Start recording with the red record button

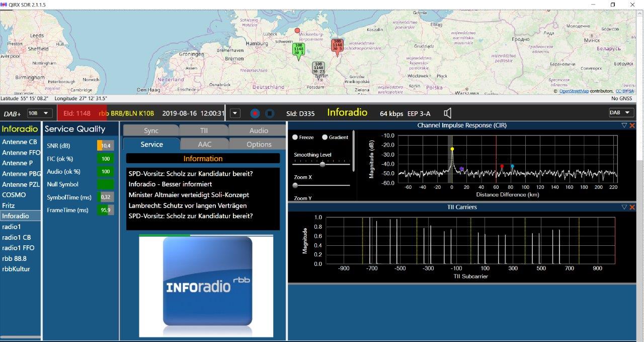[x=255, y=113]
